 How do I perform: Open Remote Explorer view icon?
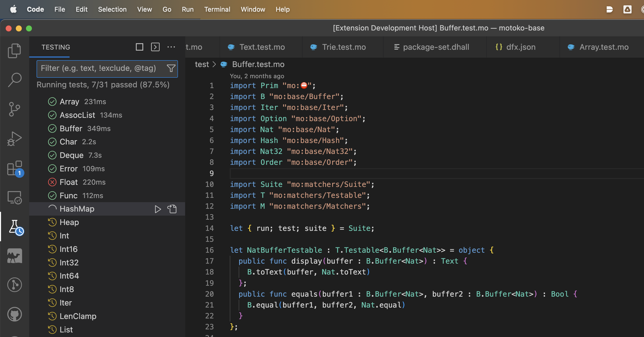(x=14, y=197)
